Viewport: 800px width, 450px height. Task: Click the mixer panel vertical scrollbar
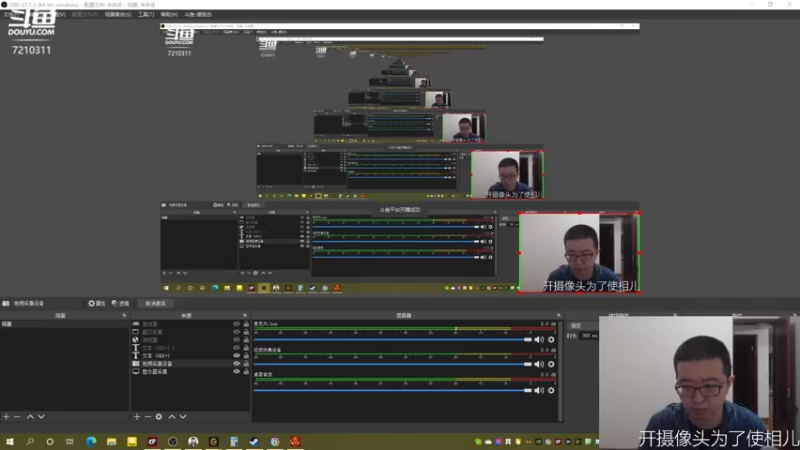coord(561,371)
